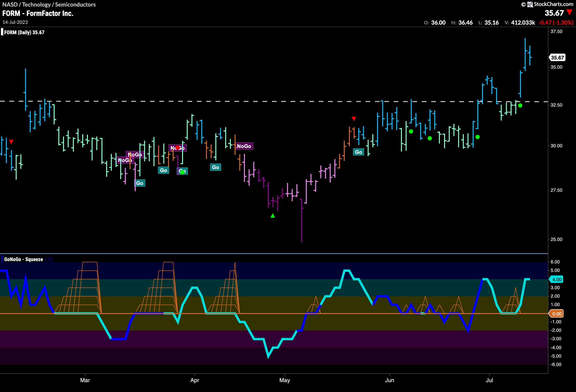Click the volume value 412.033k
Image resolution: width=576 pixels, height=392 pixels.
[523, 22]
